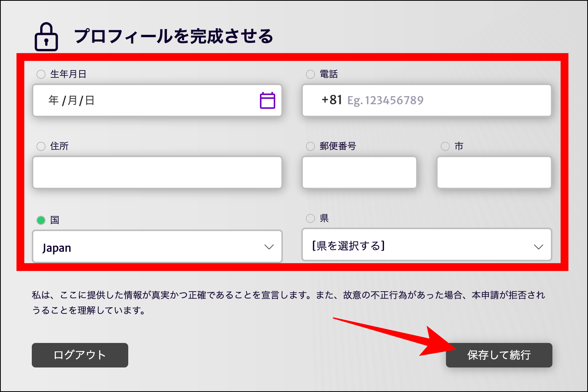Screen dimensions: 588x392
Task: Click the empty 市 city field
Action: pyautogui.click(x=493, y=172)
